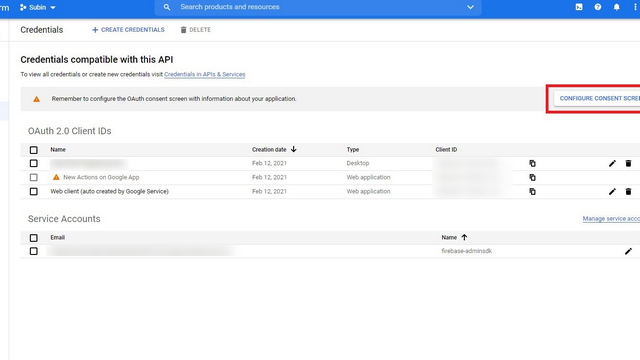Screen dimensions: 640x360
Task: Click the Name column header in OAuth table
Action: 58,149
